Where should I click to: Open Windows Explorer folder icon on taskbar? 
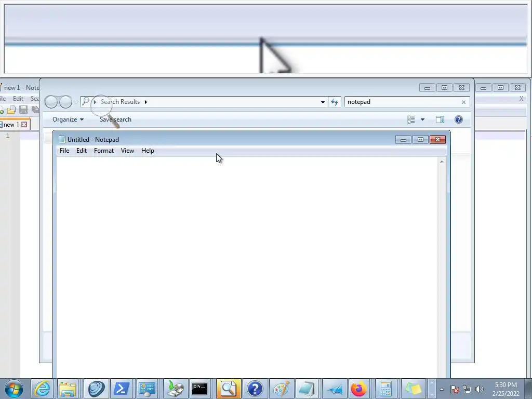click(x=68, y=389)
